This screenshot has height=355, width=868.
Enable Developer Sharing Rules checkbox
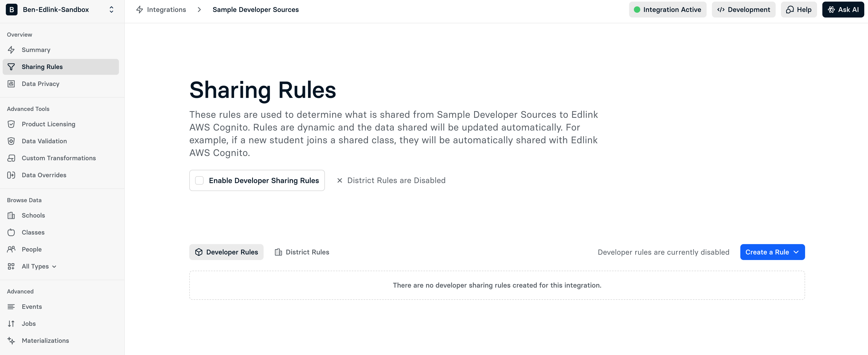[x=199, y=180]
